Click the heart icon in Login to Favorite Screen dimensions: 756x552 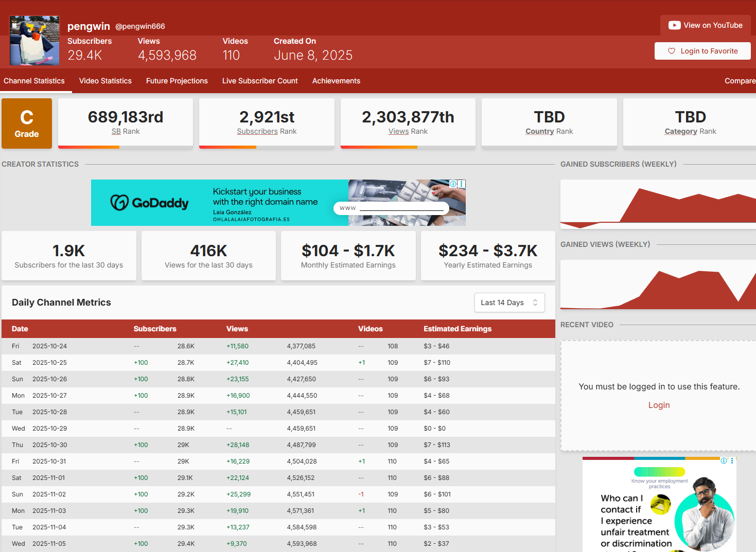coord(672,51)
